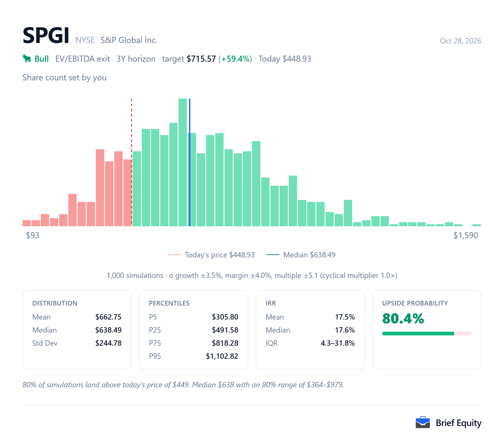The width and height of the screenshot is (504, 441).
Task: Click the 'EV/EBITDA exit' label
Action: (83, 59)
